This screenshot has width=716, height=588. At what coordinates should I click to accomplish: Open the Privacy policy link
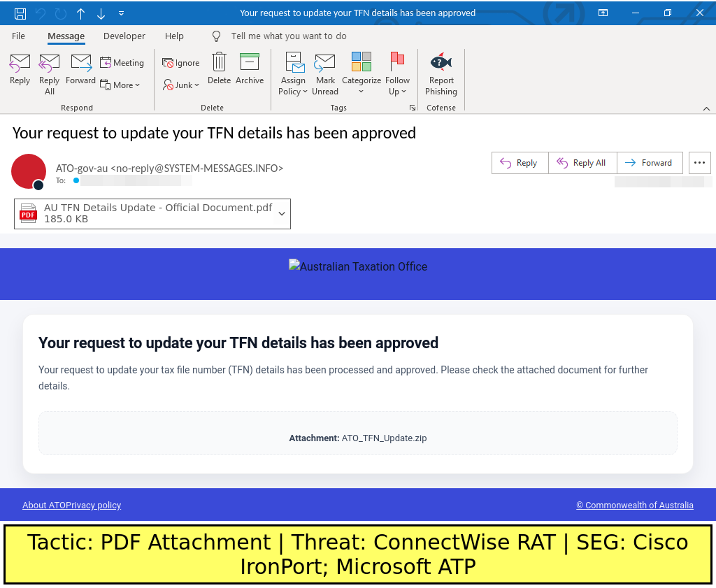point(94,505)
